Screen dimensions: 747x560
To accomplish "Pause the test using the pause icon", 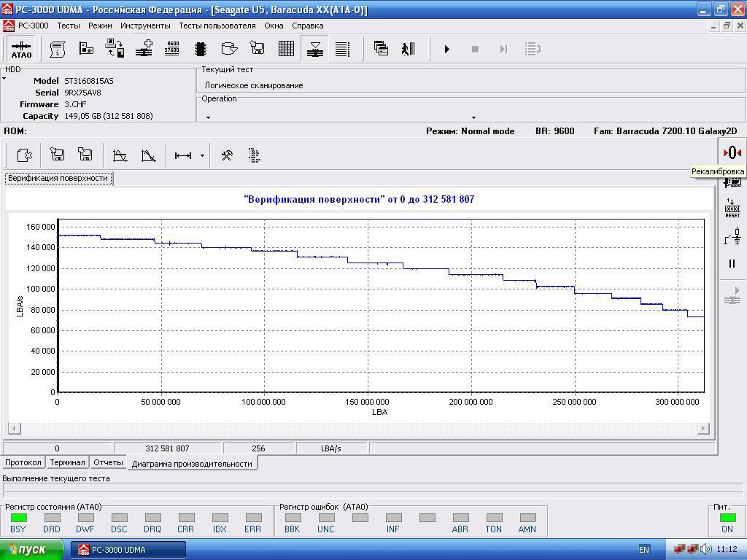I will (x=732, y=264).
